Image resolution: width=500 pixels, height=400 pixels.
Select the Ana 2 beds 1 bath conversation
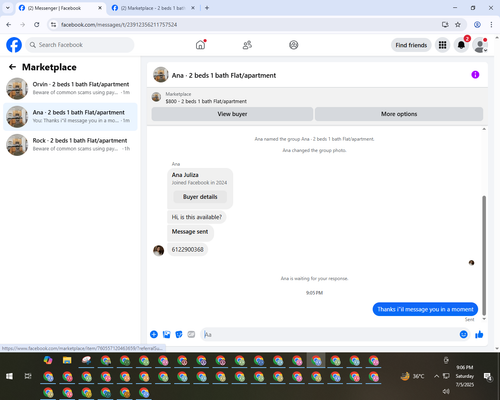point(70,117)
